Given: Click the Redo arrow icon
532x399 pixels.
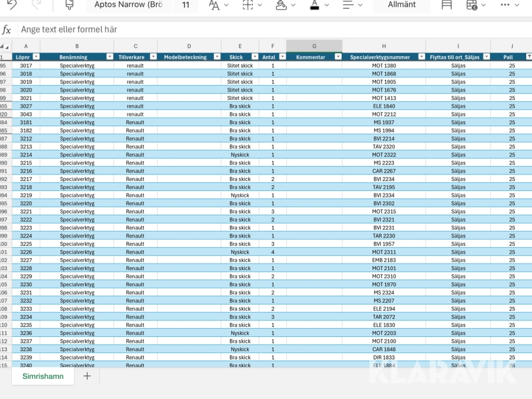Looking at the screenshot, I should [x=37, y=5].
